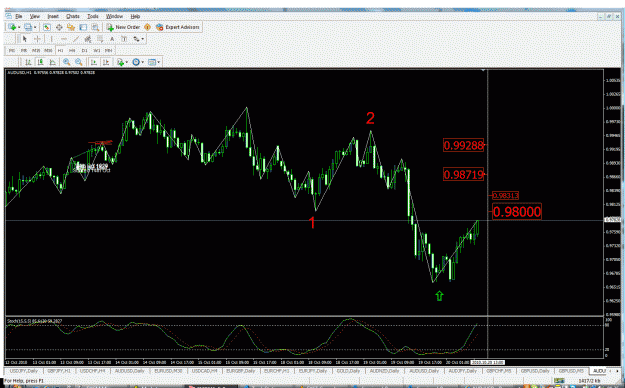Image resolution: width=625 pixels, height=388 pixels.
Task: Select the Horizontal Line drawing tool
Action: (64, 39)
